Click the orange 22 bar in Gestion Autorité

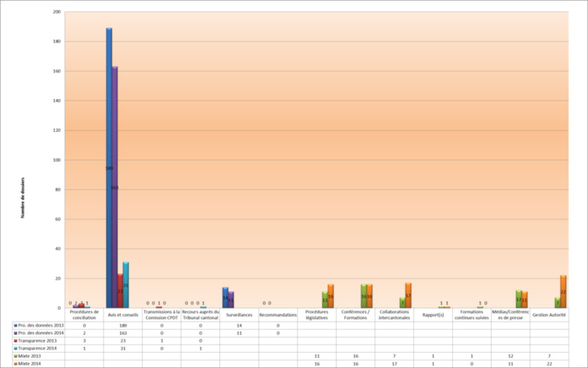coord(563,292)
